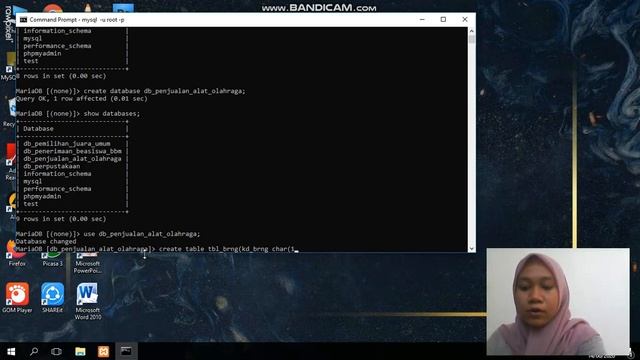Click 'create database db_penjualan_alat_olahraga;' line
Screen dimensions: 640x360
point(131,91)
